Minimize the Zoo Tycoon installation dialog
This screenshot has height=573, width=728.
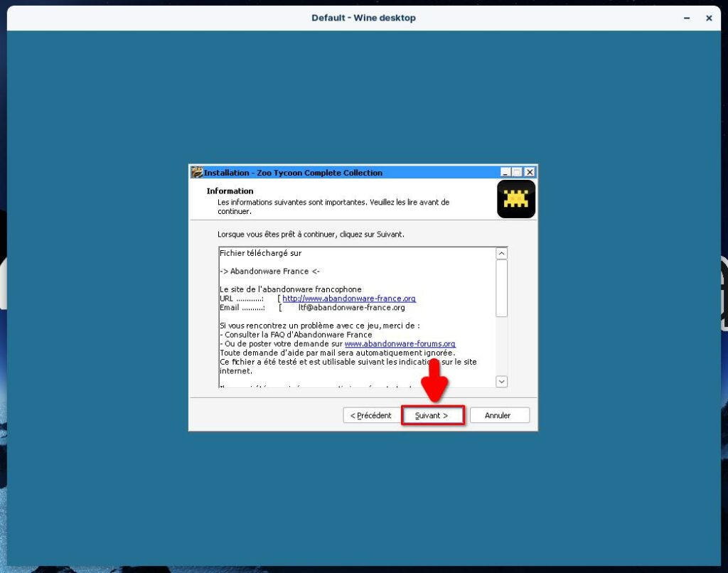(505, 172)
